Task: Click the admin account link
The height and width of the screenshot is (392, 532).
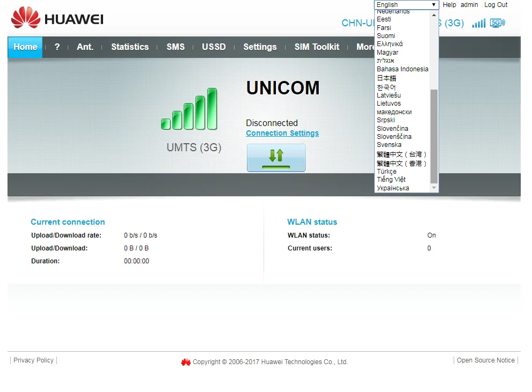Action: coord(469,5)
